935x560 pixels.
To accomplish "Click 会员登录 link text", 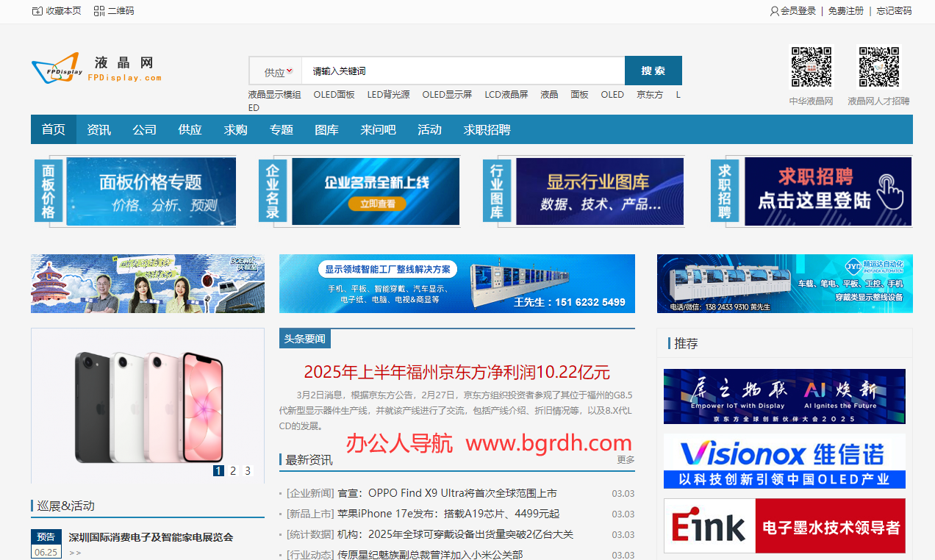I will click(798, 11).
